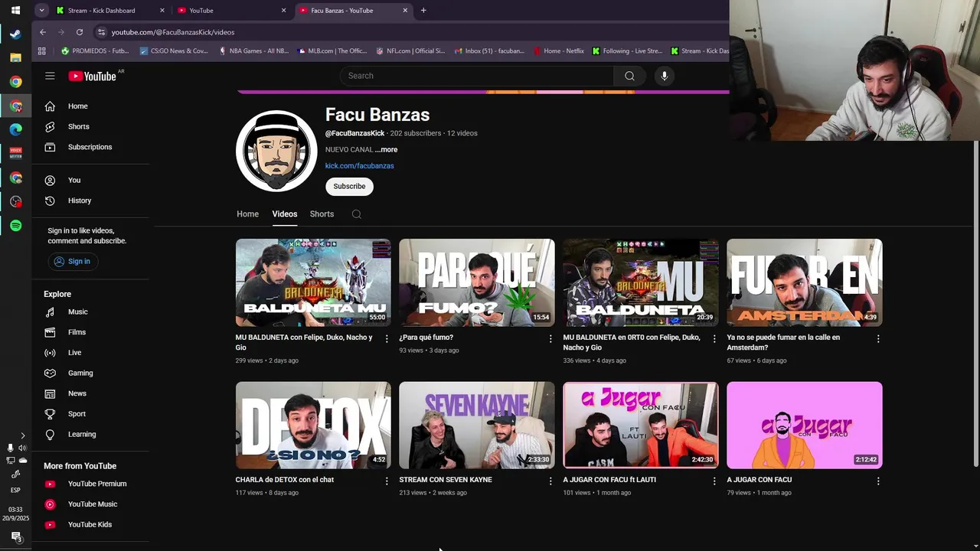Play BALDUNETA MU 55:00 video thumbnail
This screenshot has width=980, height=551.
pyautogui.click(x=313, y=282)
